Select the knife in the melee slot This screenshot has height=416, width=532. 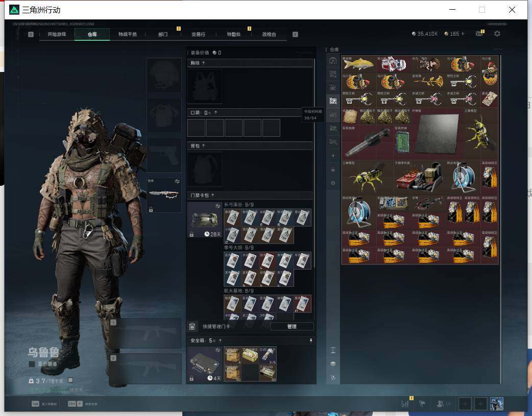pos(164,195)
